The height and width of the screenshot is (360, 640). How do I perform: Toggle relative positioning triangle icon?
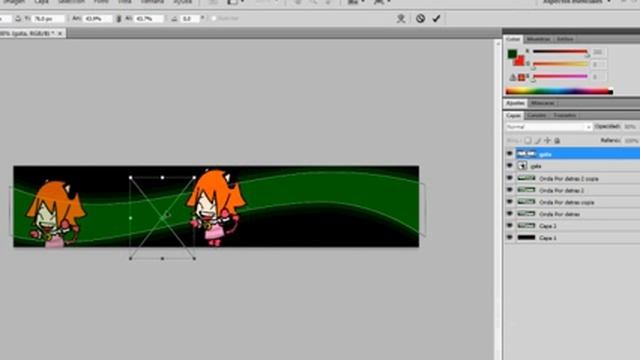18,19
